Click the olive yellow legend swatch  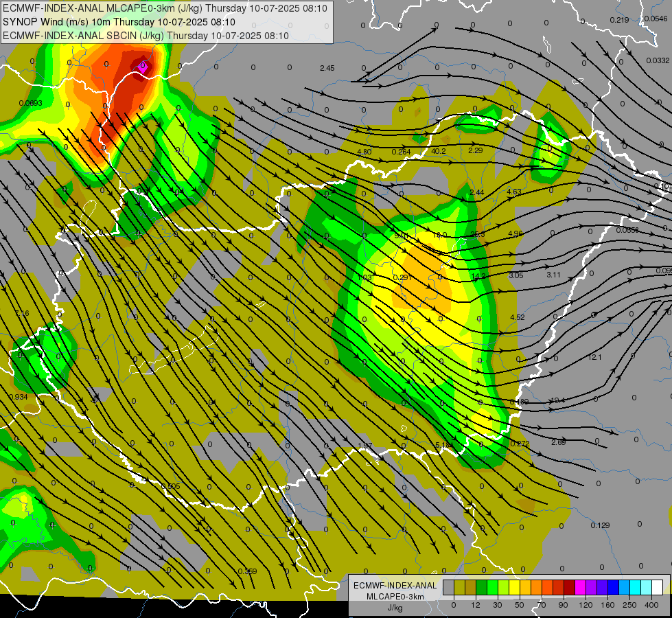(459, 588)
